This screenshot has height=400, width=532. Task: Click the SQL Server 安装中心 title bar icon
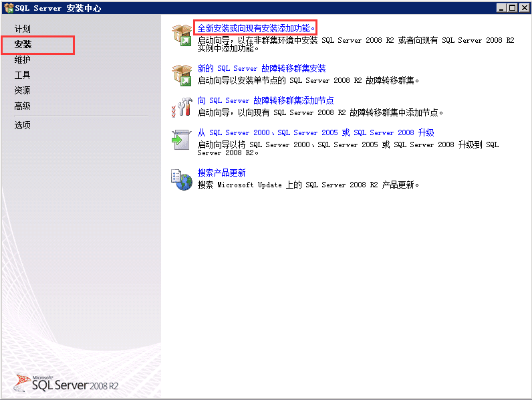9,8
